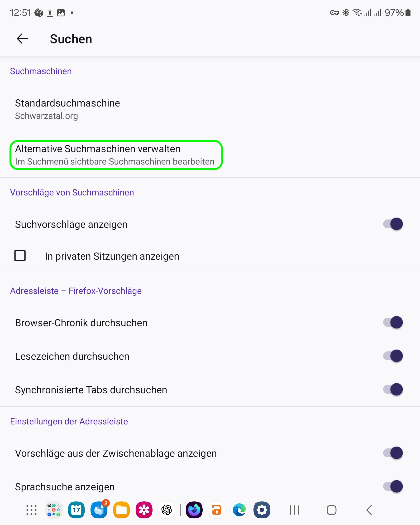Open the calendar app in taskbar
This screenshot has width=420, height=525.
[76, 510]
